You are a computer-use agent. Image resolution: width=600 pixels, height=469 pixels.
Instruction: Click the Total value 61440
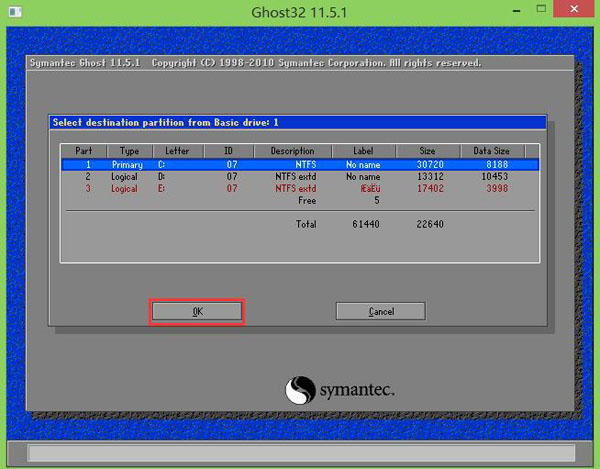point(366,224)
